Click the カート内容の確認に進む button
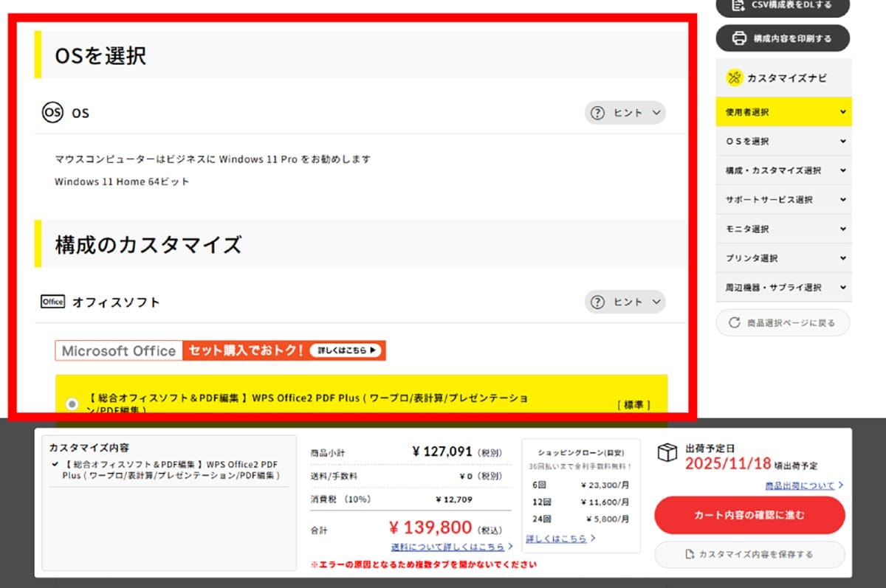 [749, 515]
